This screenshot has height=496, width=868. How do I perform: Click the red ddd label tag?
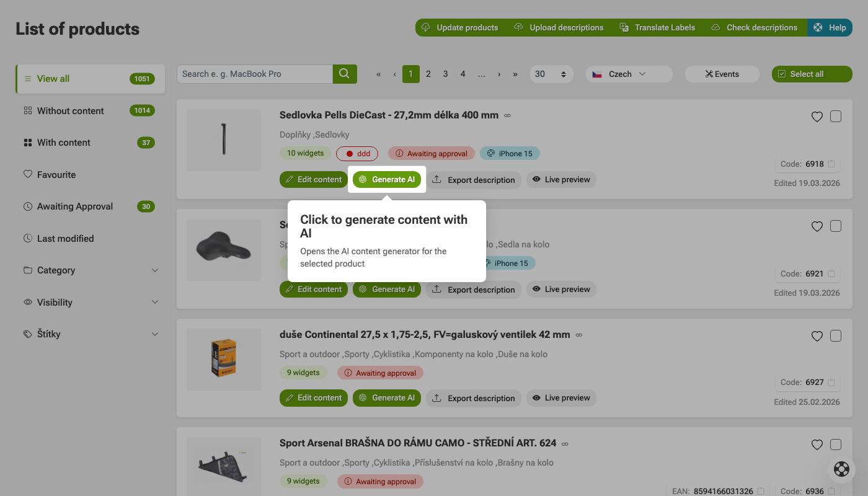pos(357,153)
